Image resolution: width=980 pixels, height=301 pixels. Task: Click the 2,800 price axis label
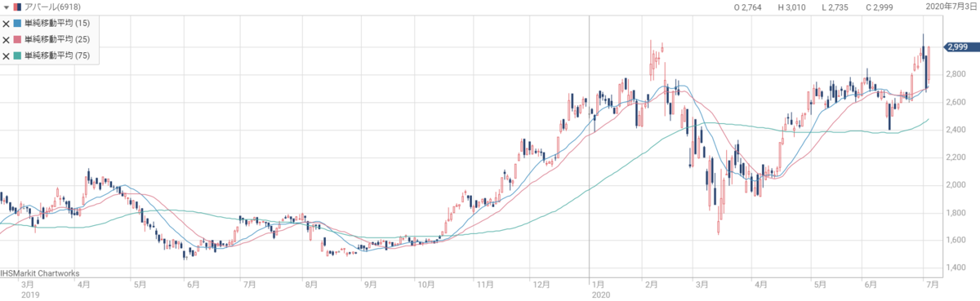click(955, 75)
